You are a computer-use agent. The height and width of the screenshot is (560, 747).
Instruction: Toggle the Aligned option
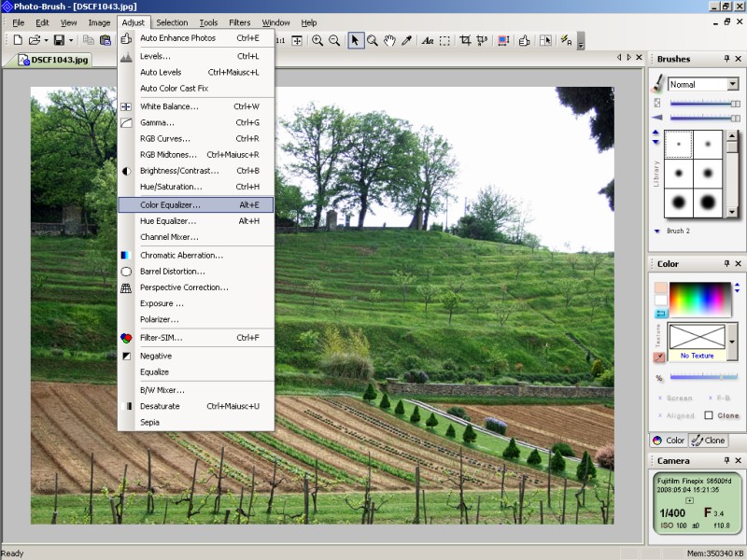pos(679,415)
